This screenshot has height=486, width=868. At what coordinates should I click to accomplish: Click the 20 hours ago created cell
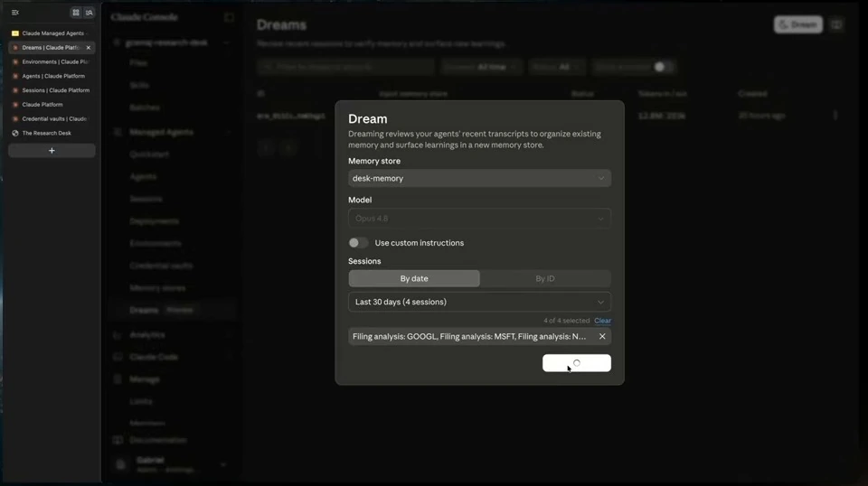(761, 116)
